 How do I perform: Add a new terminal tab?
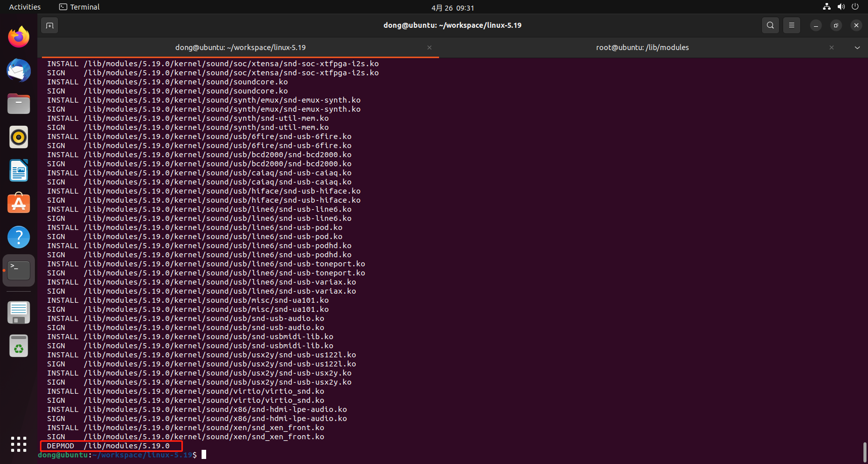point(50,25)
